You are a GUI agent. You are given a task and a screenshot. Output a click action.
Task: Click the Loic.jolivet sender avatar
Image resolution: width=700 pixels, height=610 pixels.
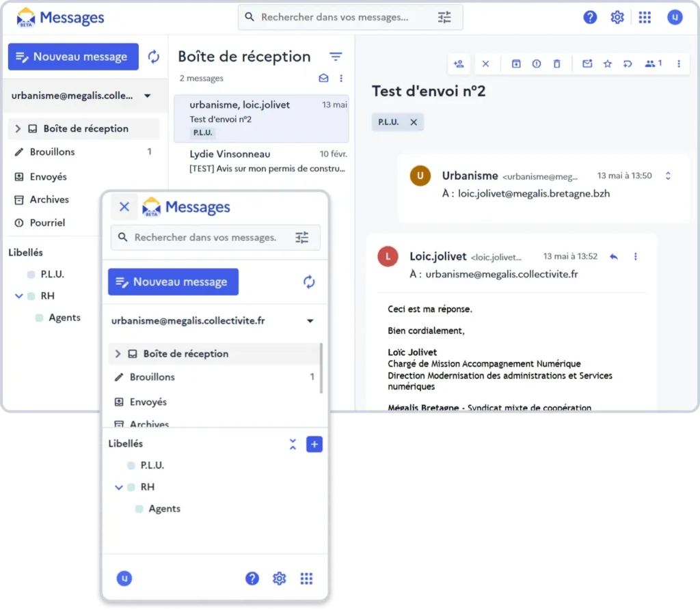point(388,257)
